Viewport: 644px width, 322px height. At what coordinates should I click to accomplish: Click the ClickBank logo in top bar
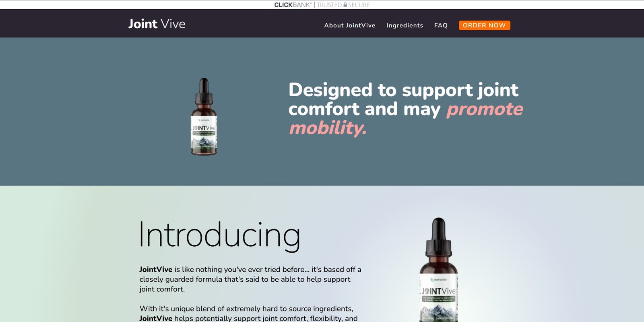[x=293, y=5]
